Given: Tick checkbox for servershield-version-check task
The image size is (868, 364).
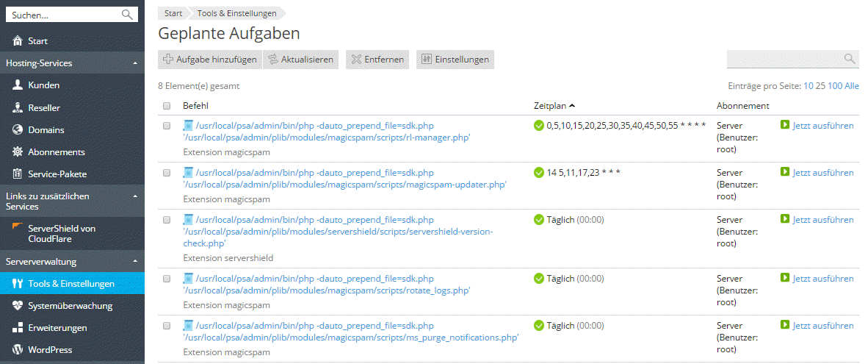Looking at the screenshot, I should click(x=167, y=220).
